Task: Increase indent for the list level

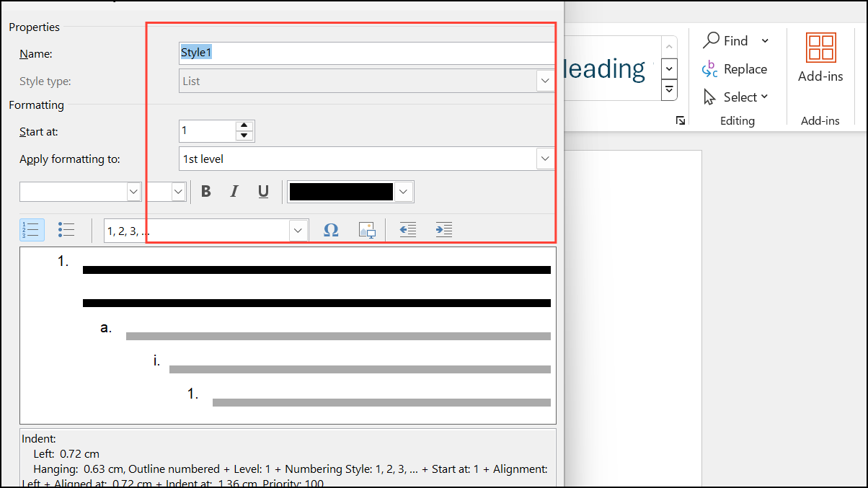Action: (x=443, y=229)
